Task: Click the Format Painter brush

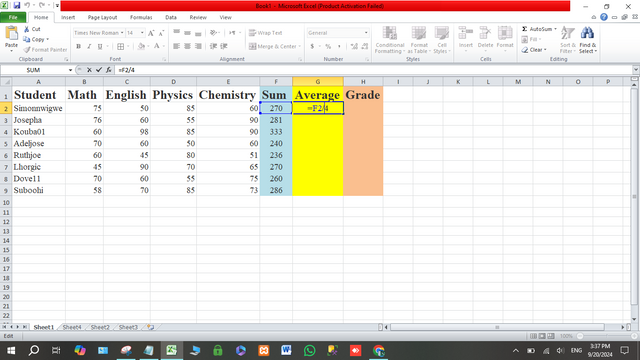Action: pos(27,50)
